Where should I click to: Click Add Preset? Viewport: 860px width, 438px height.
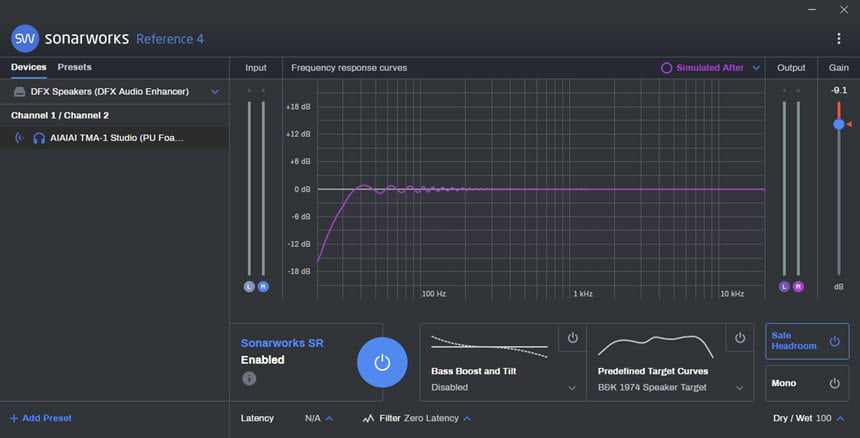[41, 418]
